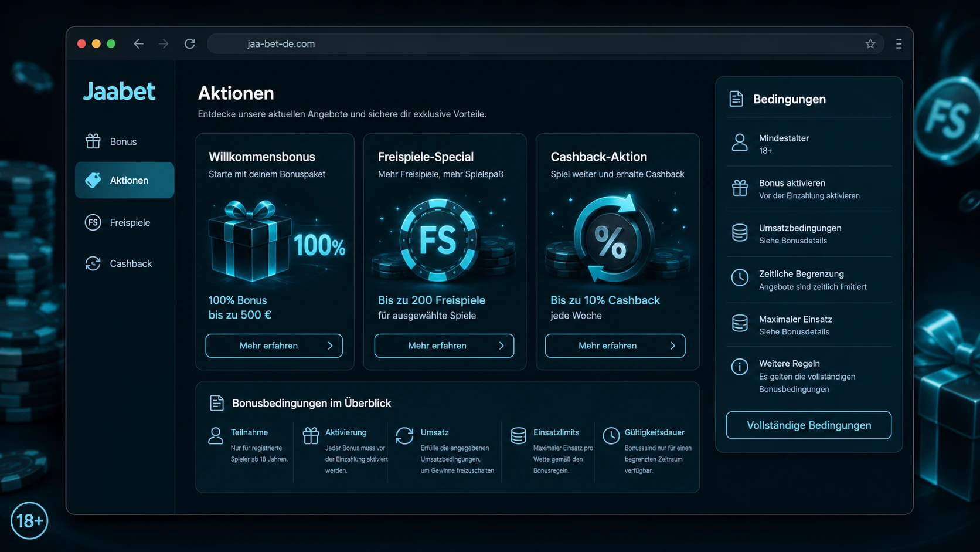Click the Aktivierung heading
Screen dimensions: 980x552
click(346, 432)
